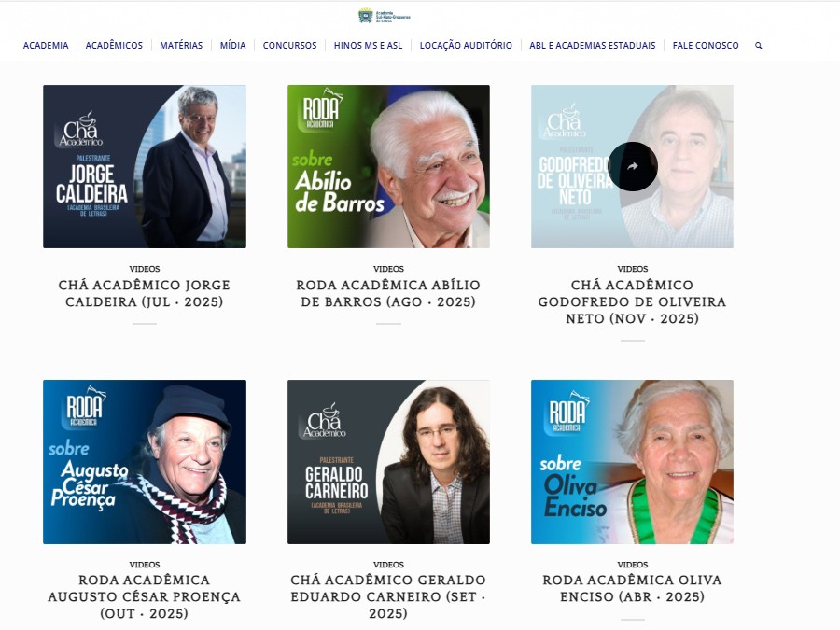Navigate to ABL E ACADEMIAS ESTADUAIS
840x630 pixels.
point(593,46)
